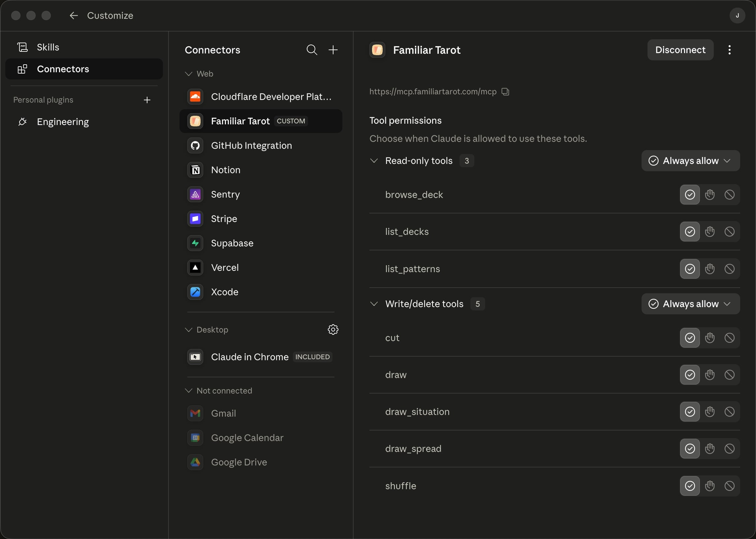
Task: Open the Familiar Tarot more options menu
Action: coord(729,50)
